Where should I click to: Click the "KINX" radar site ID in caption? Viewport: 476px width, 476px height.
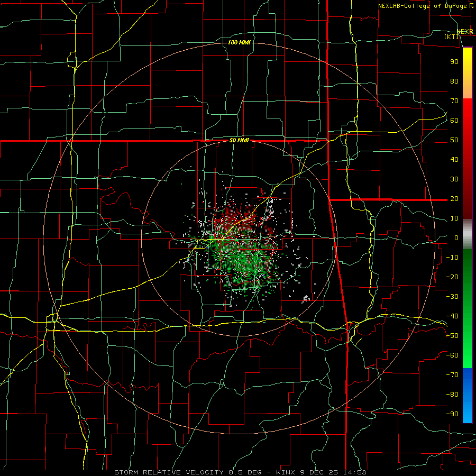pos(286,472)
